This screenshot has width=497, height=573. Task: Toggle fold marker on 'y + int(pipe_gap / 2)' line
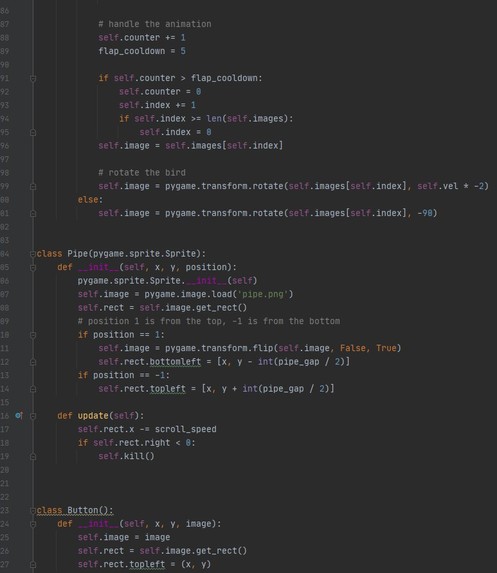[33, 389]
